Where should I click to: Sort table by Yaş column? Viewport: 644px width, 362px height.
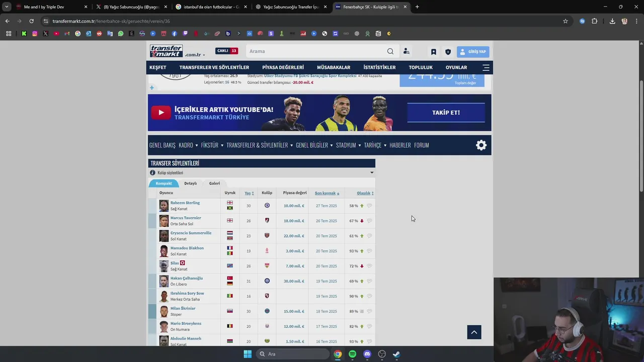pos(249,193)
